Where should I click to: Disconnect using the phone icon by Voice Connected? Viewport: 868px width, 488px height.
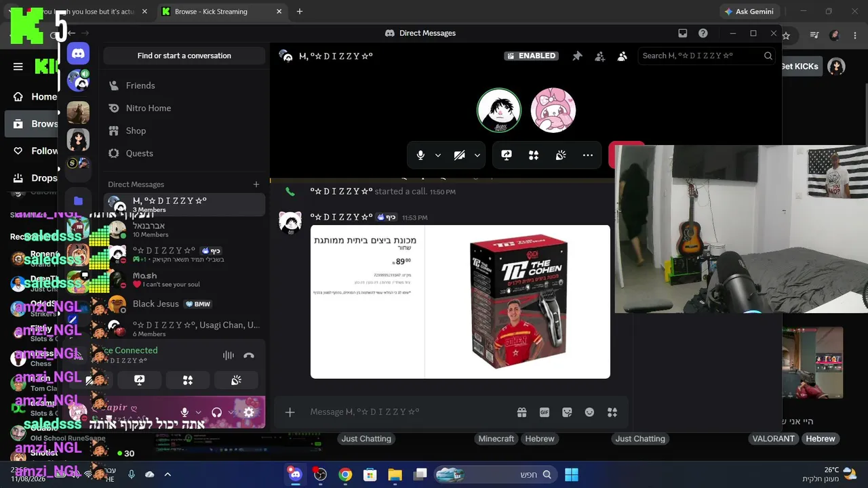point(249,355)
